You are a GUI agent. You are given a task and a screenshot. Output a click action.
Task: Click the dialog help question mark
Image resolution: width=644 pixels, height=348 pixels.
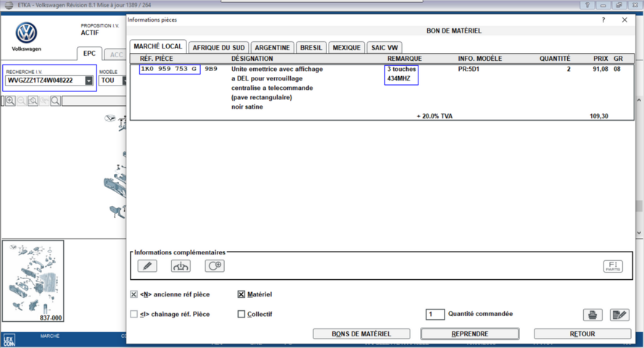[x=603, y=20]
